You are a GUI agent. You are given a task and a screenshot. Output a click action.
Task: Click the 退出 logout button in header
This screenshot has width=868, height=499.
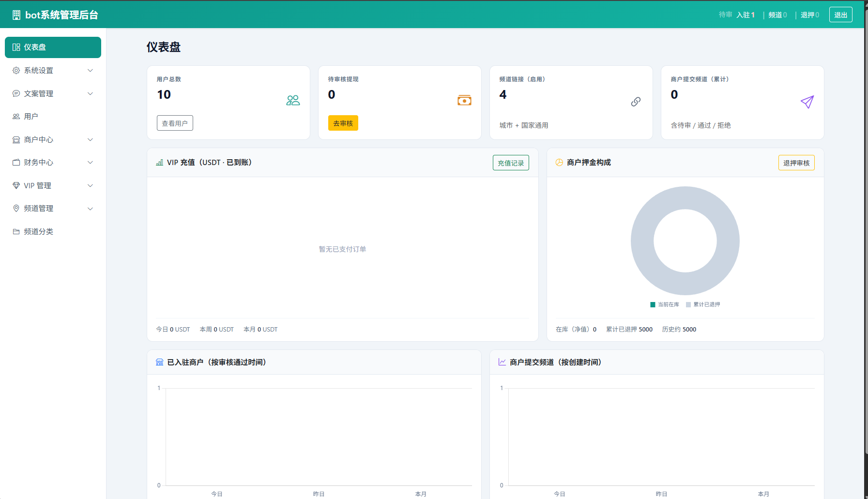[840, 15]
